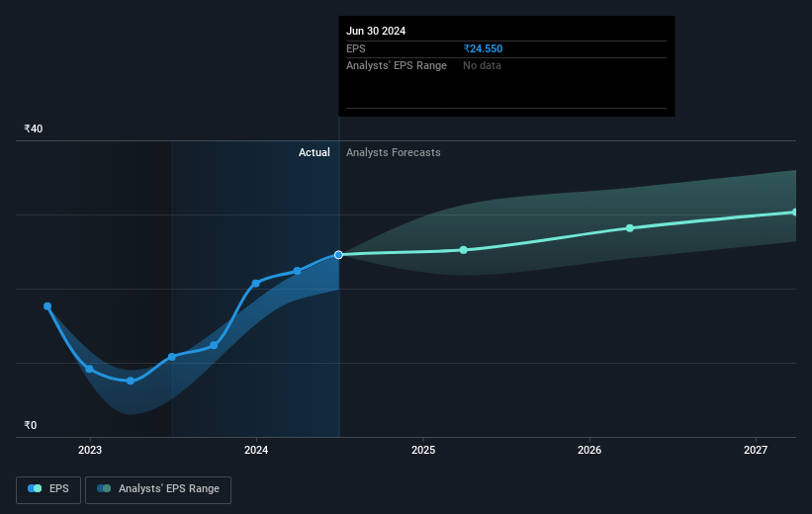Click the Analysts' EPS Range tooltip row label
Image resolution: width=812 pixels, height=514 pixels.
click(397, 66)
